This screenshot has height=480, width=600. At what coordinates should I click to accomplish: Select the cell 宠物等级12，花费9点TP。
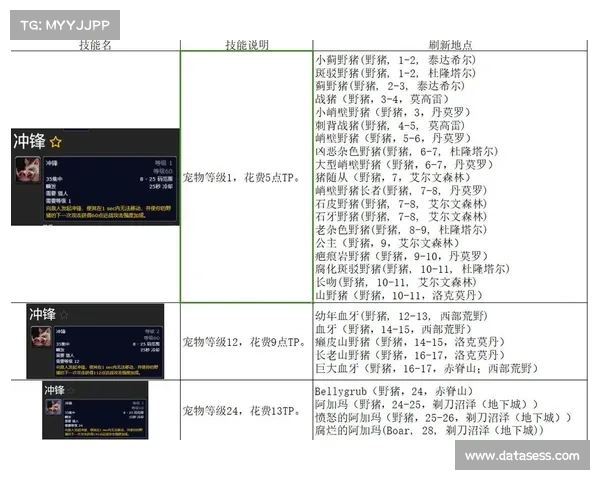246,341
